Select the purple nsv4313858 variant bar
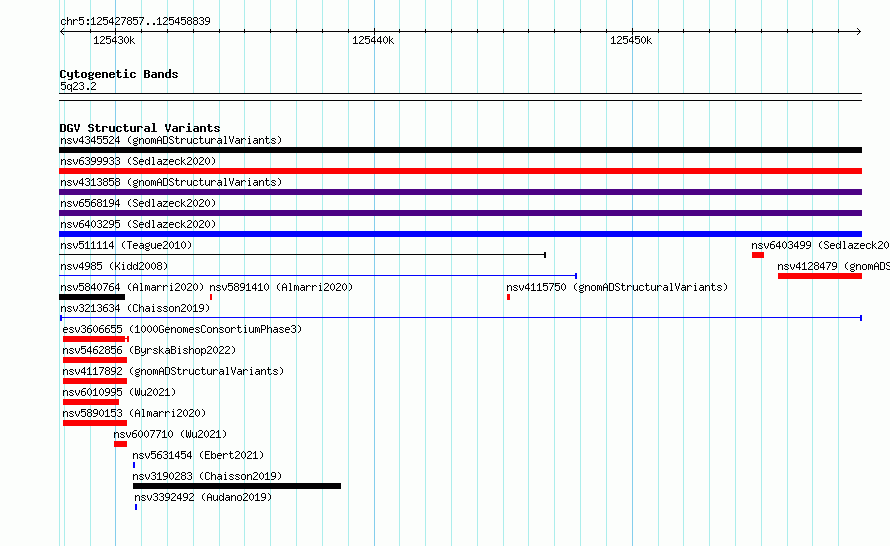This screenshot has width=890, height=546. (x=460, y=192)
